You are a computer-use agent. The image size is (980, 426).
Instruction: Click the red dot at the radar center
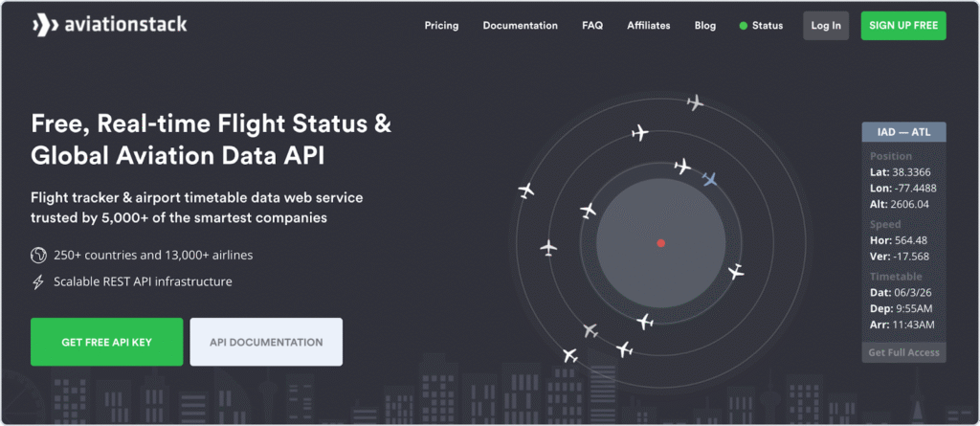pos(660,243)
